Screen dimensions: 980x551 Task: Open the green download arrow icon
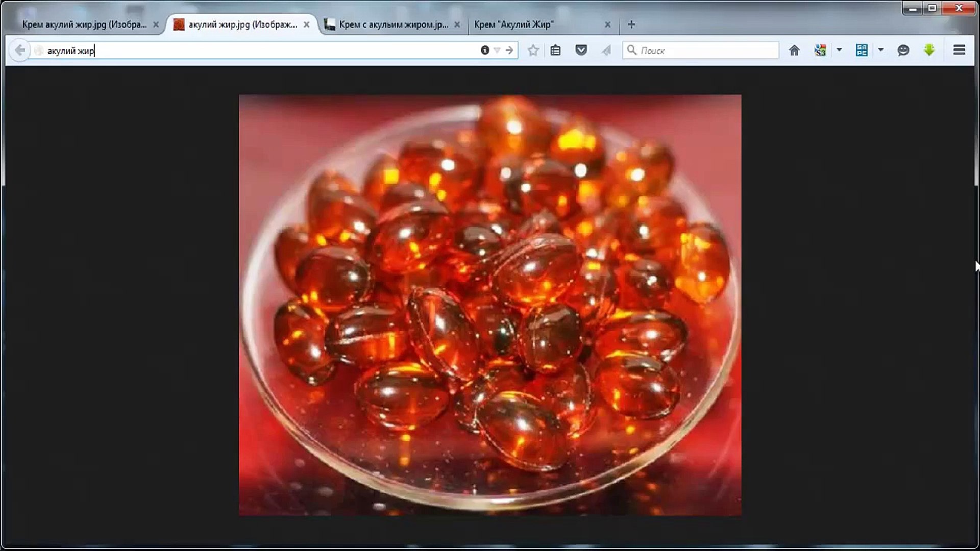929,50
